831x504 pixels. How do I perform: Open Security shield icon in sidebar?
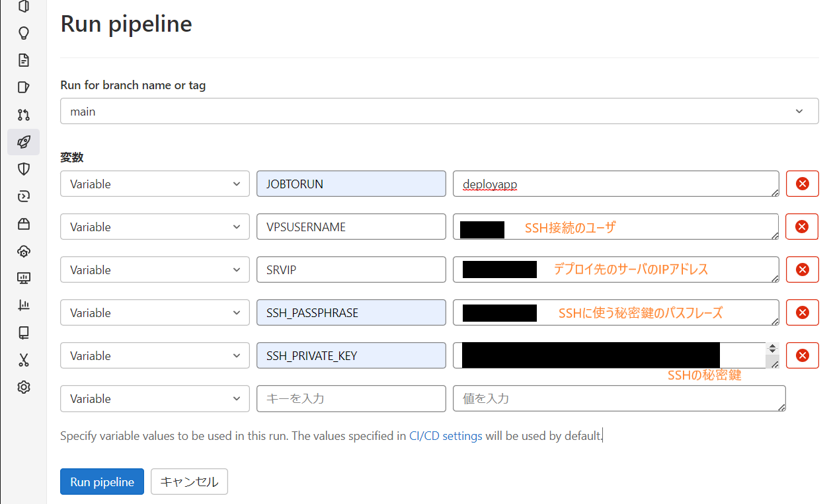point(24,169)
